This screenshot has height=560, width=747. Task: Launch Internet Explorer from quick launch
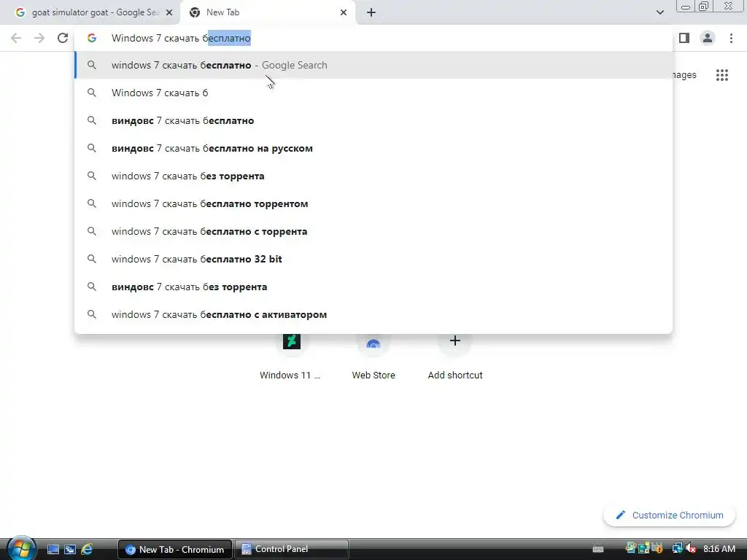click(x=87, y=550)
